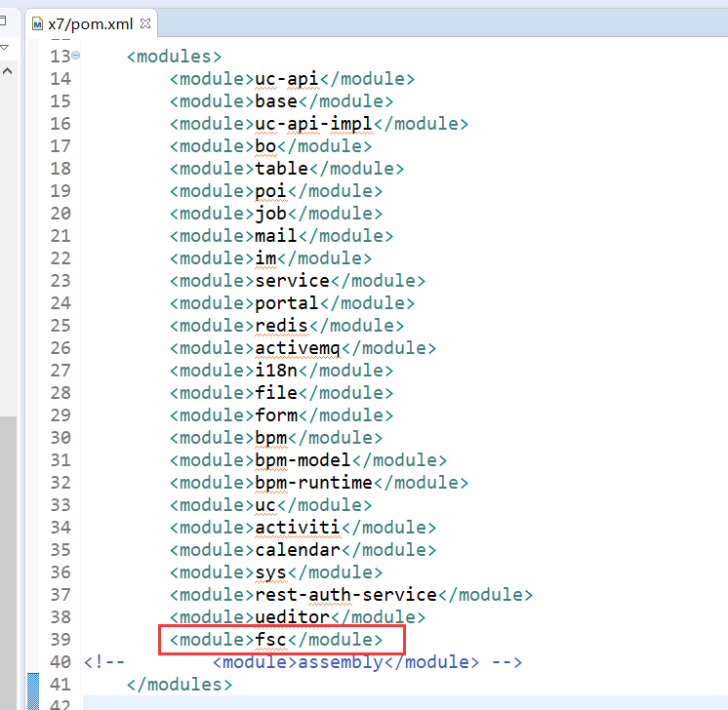Viewport: 728px width, 710px height.
Task: Click line number 13 in the gutter
Action: (61, 57)
